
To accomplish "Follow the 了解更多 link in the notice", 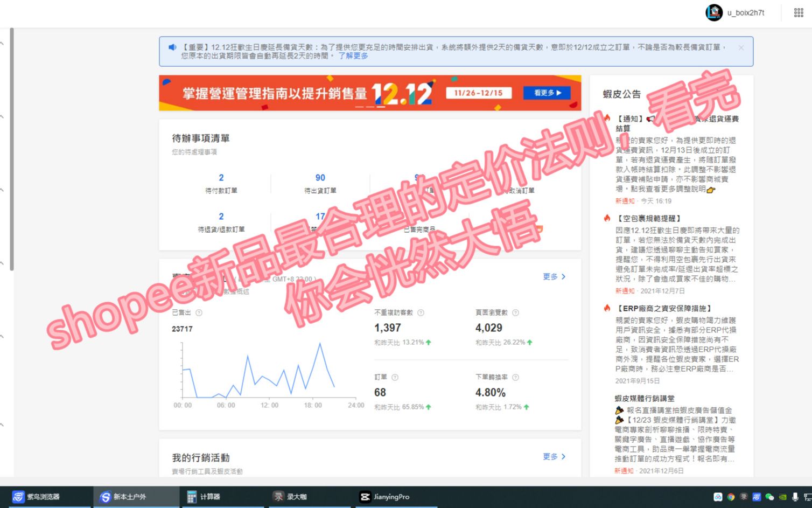I will click(x=353, y=56).
